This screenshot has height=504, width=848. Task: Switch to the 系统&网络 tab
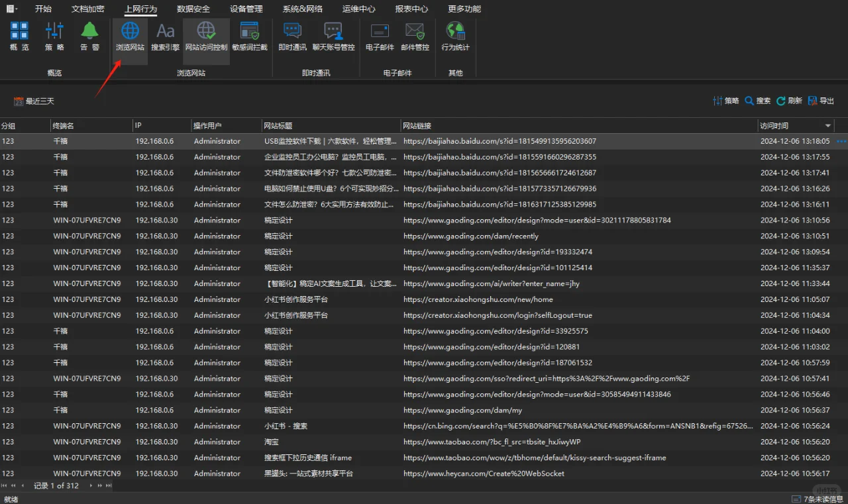coord(302,9)
